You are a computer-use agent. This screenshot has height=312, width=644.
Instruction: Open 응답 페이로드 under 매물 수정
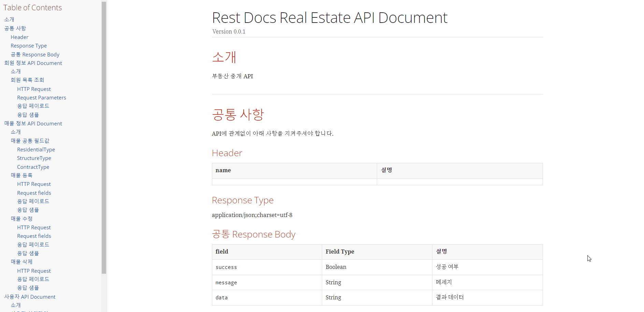pyautogui.click(x=33, y=245)
